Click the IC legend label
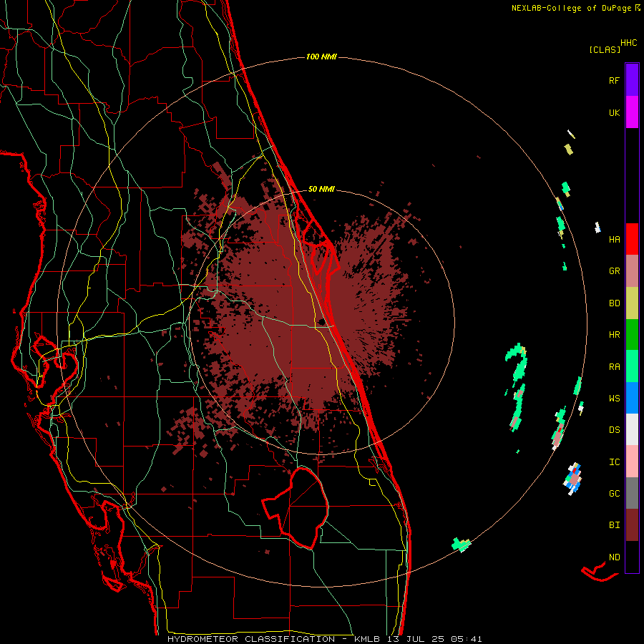 pos(614,462)
